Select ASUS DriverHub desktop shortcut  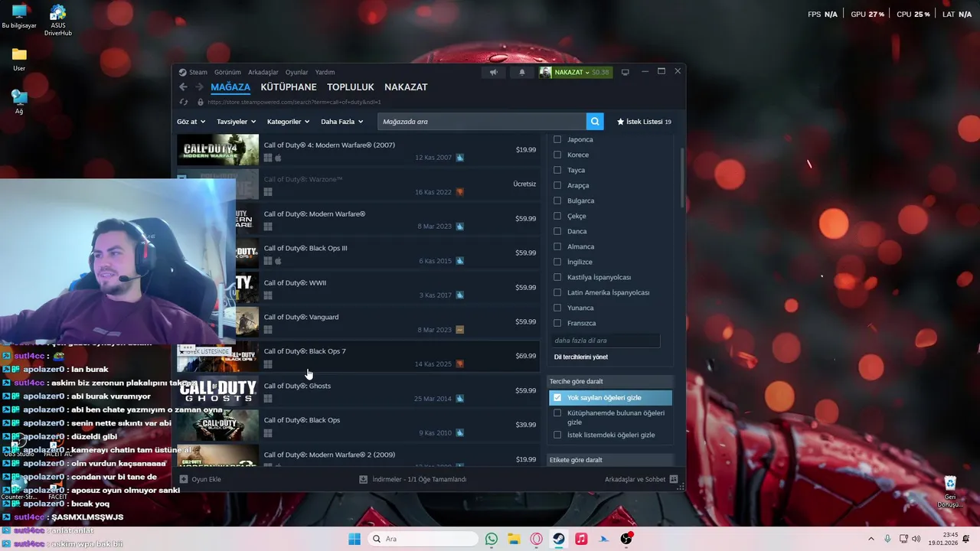(57, 21)
